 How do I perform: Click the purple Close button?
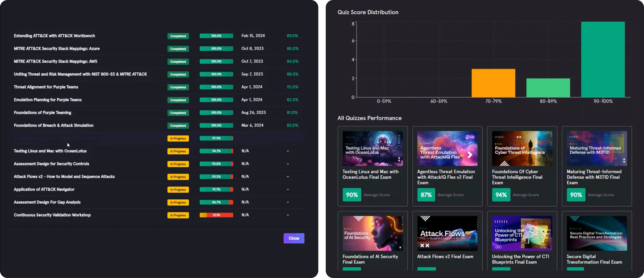pyautogui.click(x=294, y=238)
